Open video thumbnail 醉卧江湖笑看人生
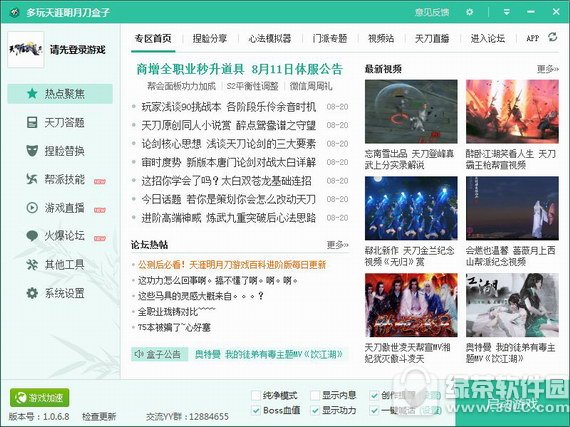The width and height of the screenshot is (570, 427). (512, 112)
